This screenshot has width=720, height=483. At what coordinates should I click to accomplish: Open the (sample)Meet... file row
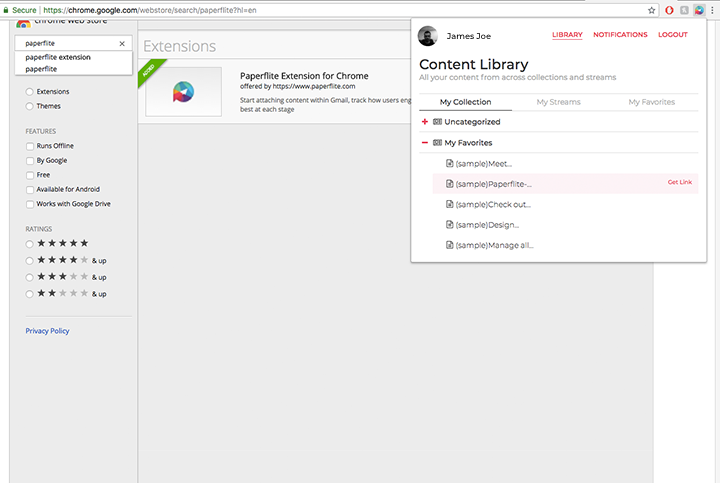[x=565, y=163]
